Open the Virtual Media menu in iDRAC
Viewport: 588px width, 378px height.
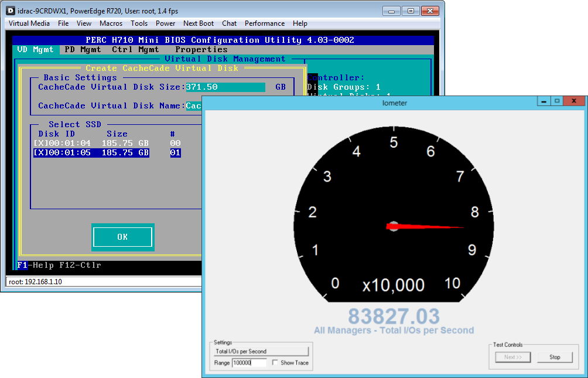[29, 23]
